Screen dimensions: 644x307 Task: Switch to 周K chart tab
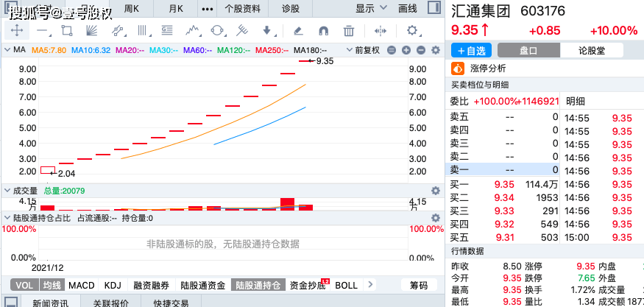point(132,9)
